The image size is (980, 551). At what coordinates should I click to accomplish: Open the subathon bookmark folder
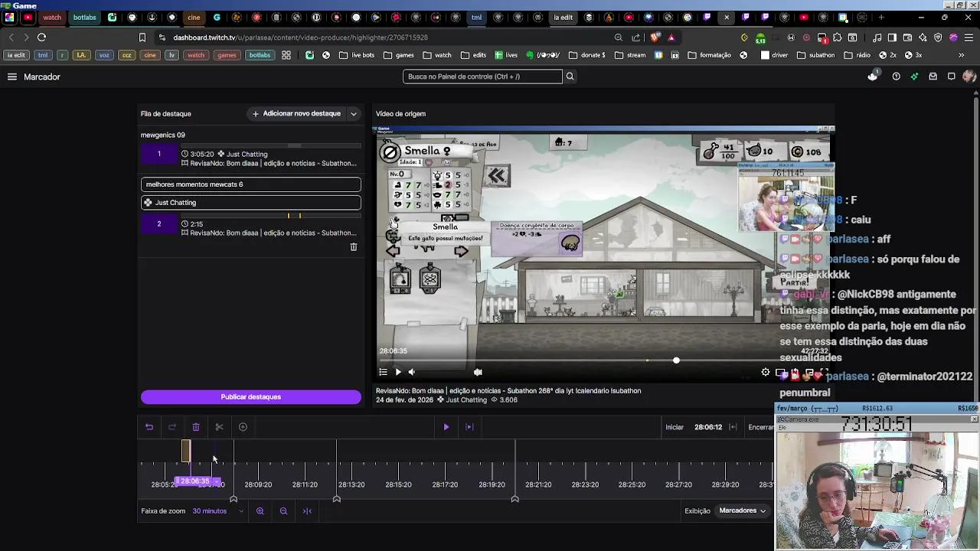[x=816, y=55]
